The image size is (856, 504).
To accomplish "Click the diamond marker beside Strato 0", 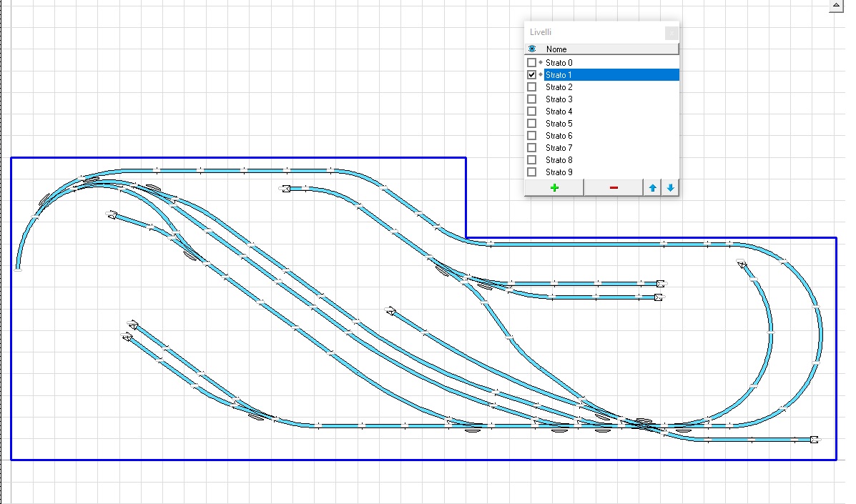I will (540, 63).
